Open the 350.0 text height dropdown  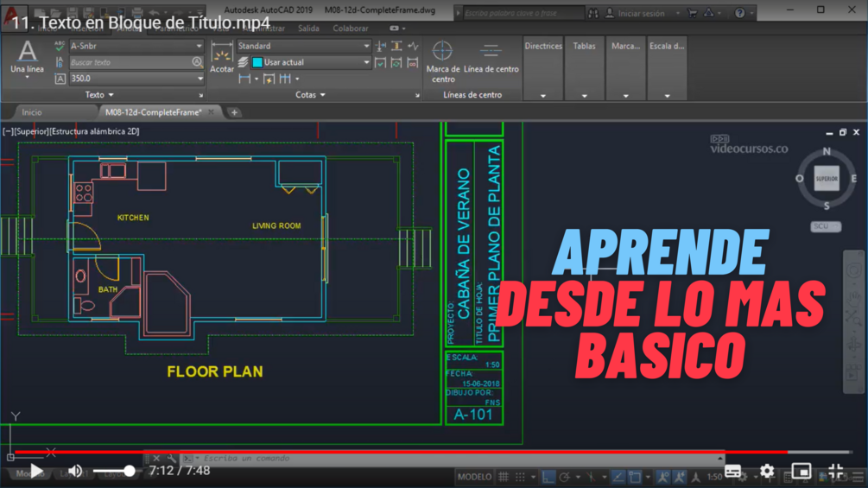pyautogui.click(x=136, y=79)
